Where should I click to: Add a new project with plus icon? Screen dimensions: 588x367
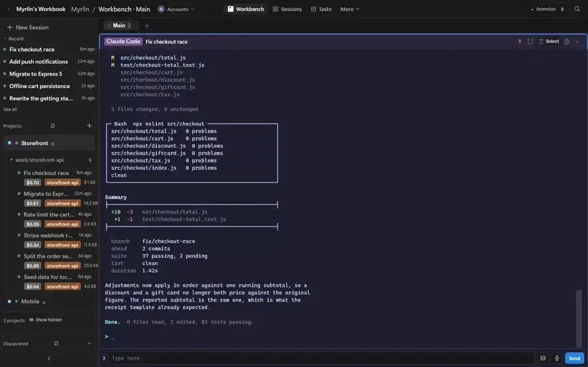90,125
